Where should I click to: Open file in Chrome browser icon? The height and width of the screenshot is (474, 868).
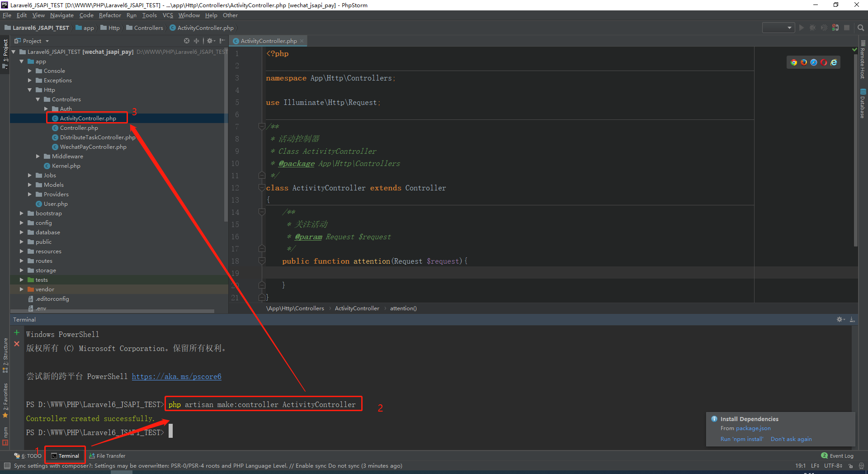coord(794,62)
